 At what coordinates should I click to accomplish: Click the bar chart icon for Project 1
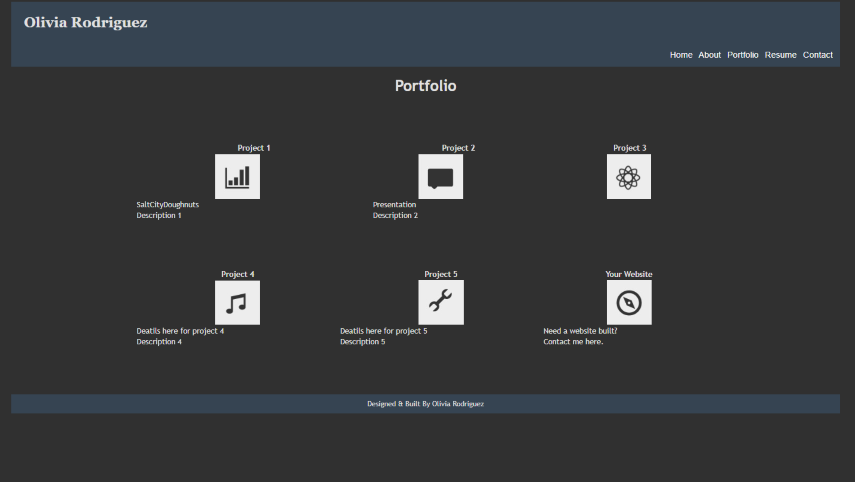pyautogui.click(x=237, y=177)
